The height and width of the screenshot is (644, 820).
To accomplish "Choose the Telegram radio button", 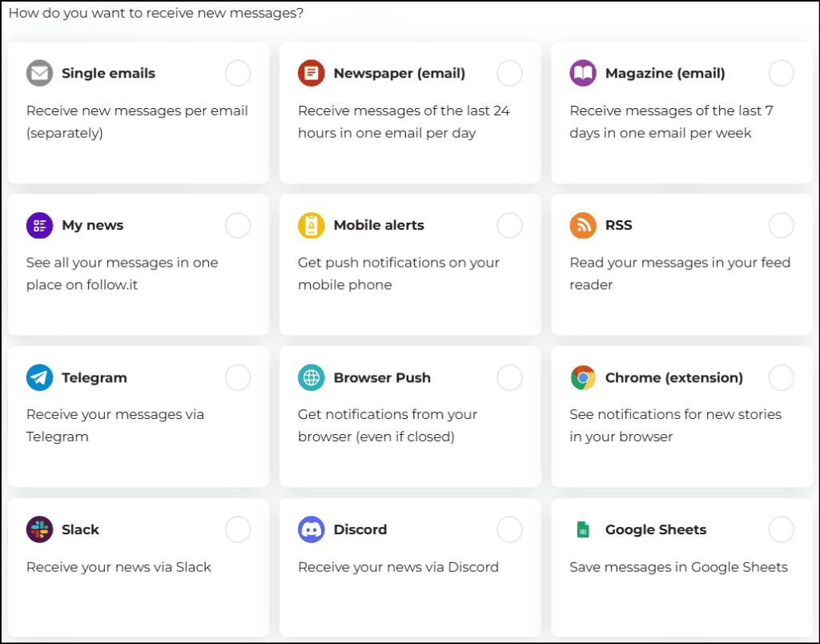I will click(238, 378).
